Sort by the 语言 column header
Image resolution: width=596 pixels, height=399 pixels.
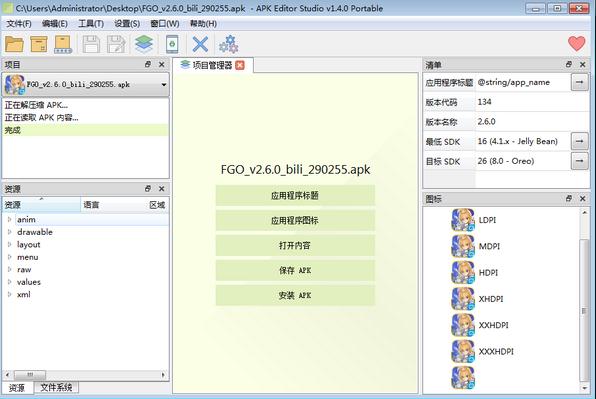tap(113, 205)
